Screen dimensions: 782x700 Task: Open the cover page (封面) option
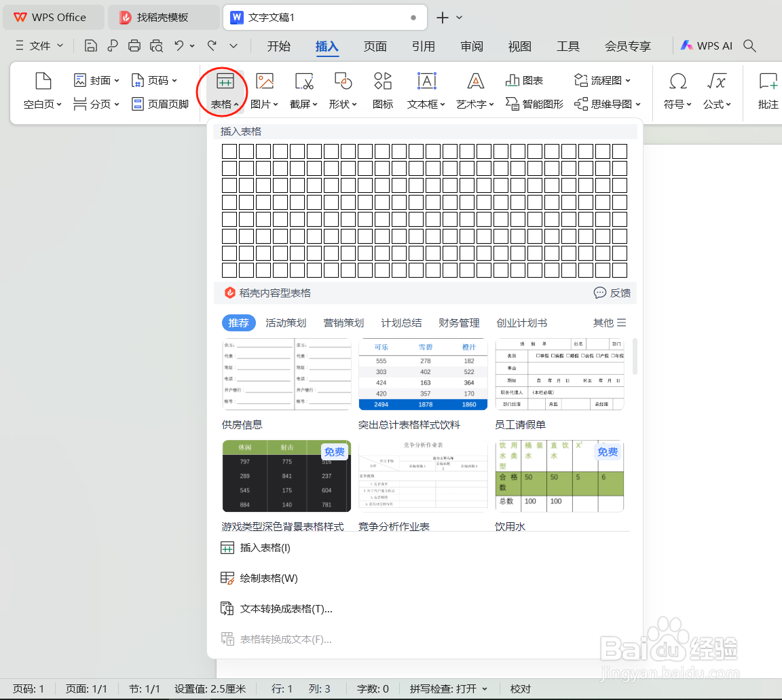[x=97, y=80]
